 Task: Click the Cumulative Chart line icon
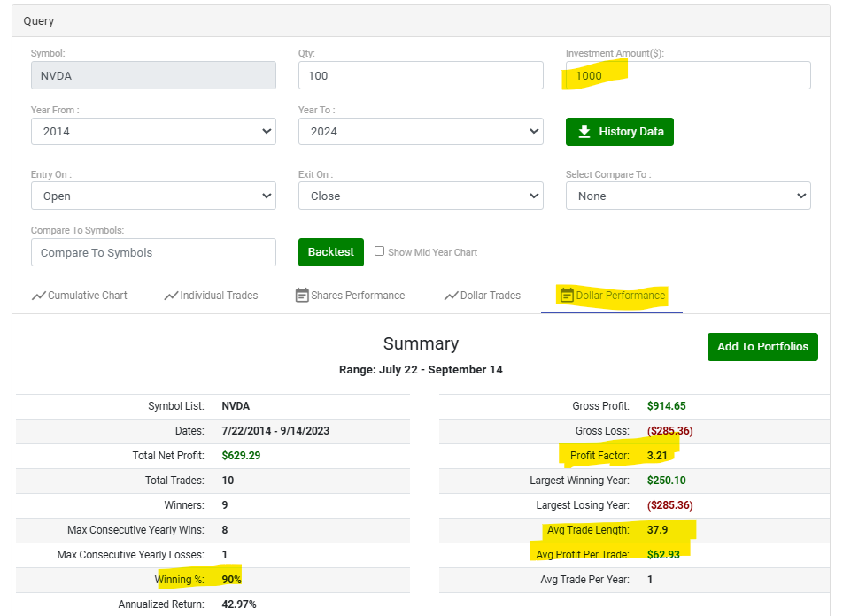coord(39,296)
